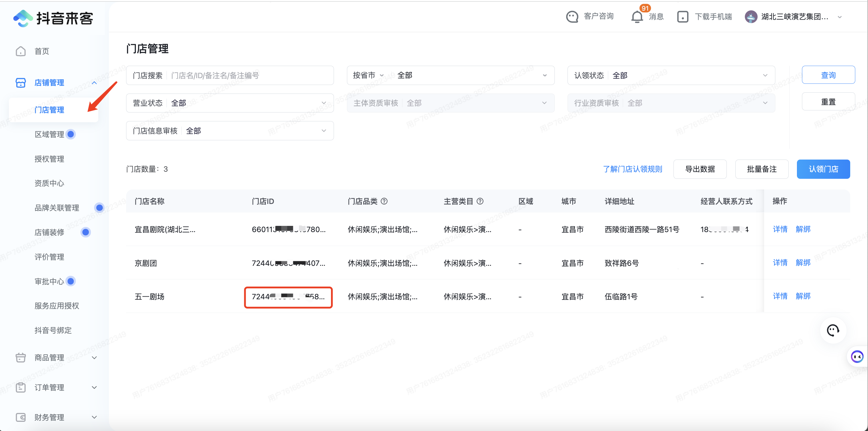Click the 批量备注 button
This screenshot has height=431, width=868.
pos(761,169)
